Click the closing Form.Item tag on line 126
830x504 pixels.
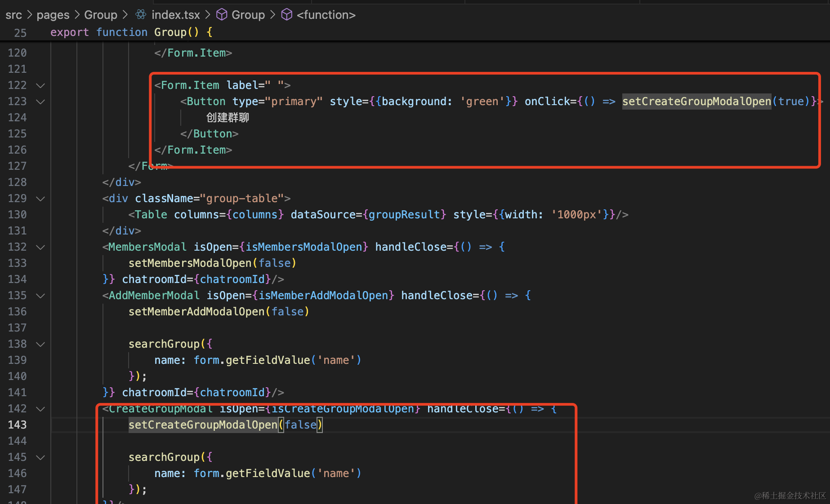[193, 150]
